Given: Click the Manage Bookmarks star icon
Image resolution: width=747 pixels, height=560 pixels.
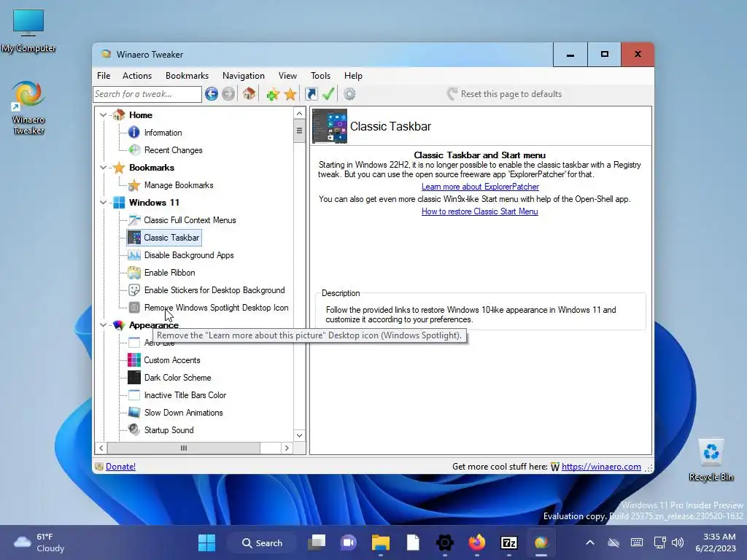Looking at the screenshot, I should [135, 185].
